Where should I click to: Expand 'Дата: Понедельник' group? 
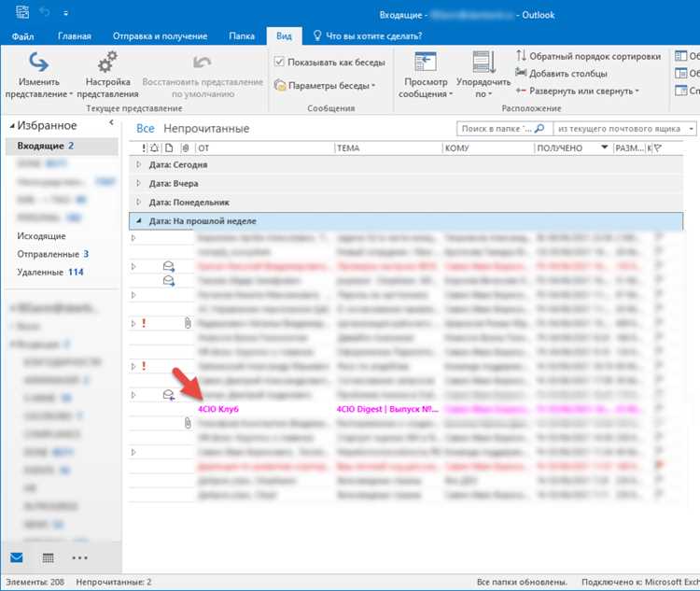[138, 202]
